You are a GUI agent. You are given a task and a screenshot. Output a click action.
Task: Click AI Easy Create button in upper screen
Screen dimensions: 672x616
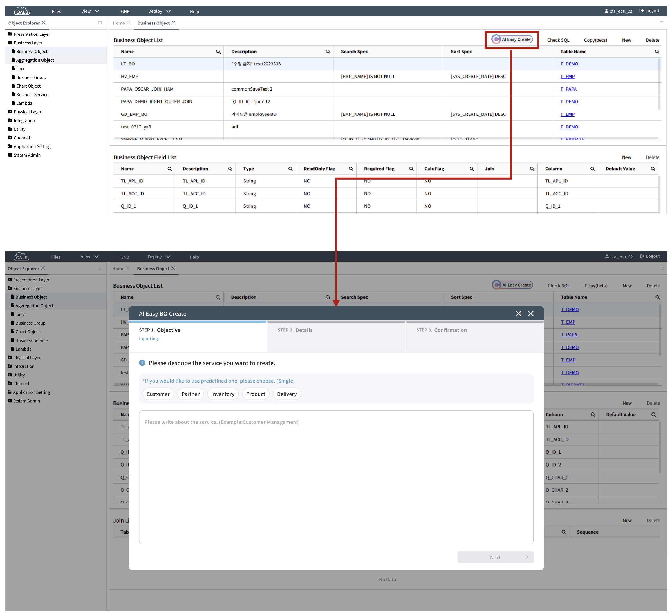[x=512, y=39]
